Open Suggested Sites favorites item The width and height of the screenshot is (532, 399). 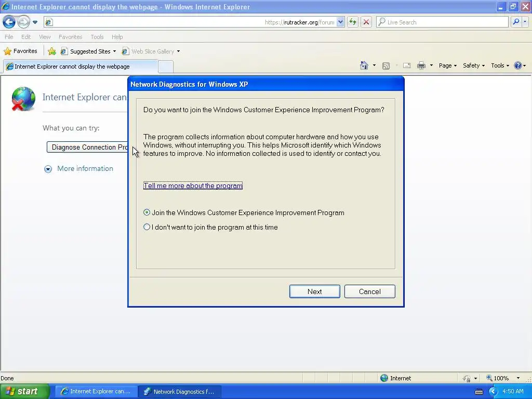88,51
